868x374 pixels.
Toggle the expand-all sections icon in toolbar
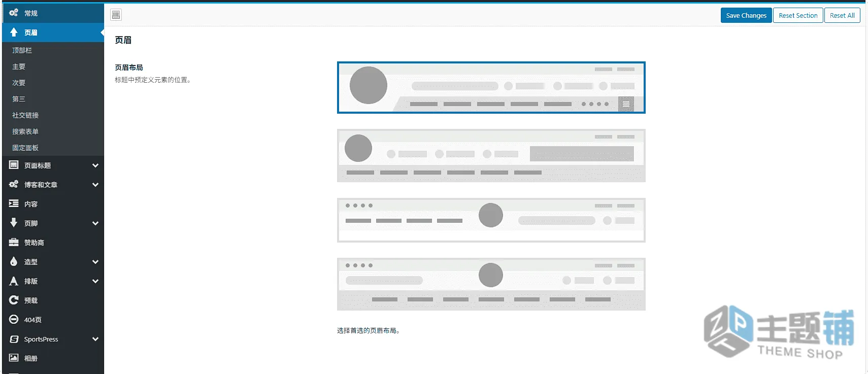116,15
